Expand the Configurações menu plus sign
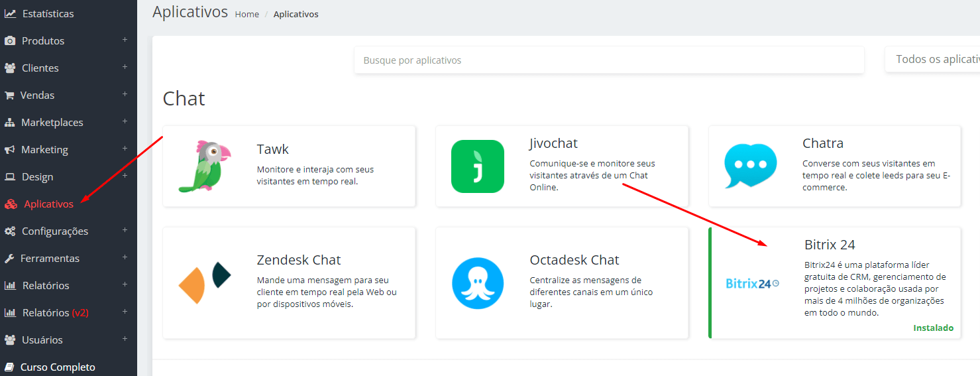Viewport: 980px width, 376px height. [x=125, y=230]
